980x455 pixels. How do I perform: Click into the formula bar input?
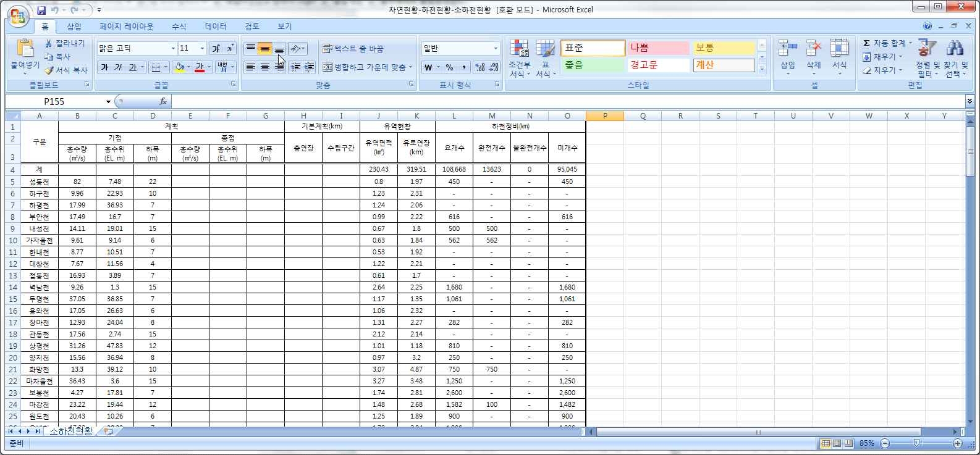567,101
